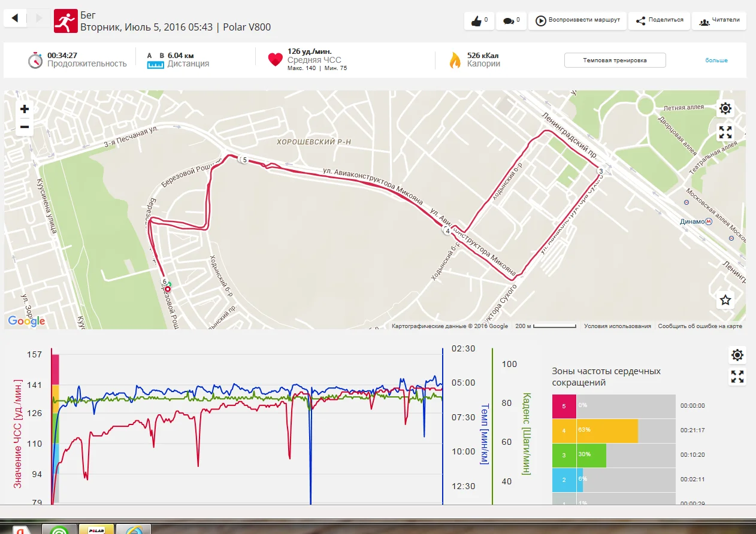Click zone 4 time 00:21:17

[693, 430]
